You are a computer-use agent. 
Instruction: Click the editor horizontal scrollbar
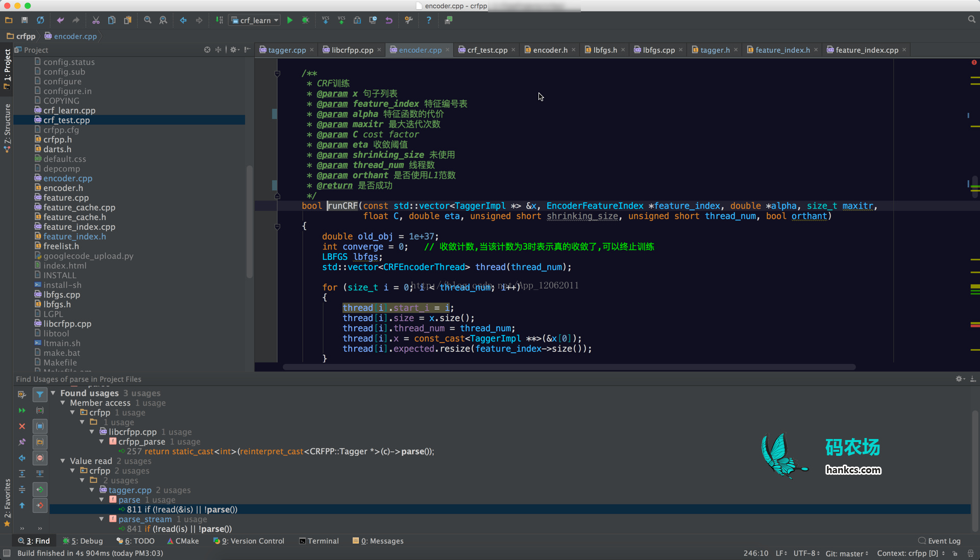[569, 367]
